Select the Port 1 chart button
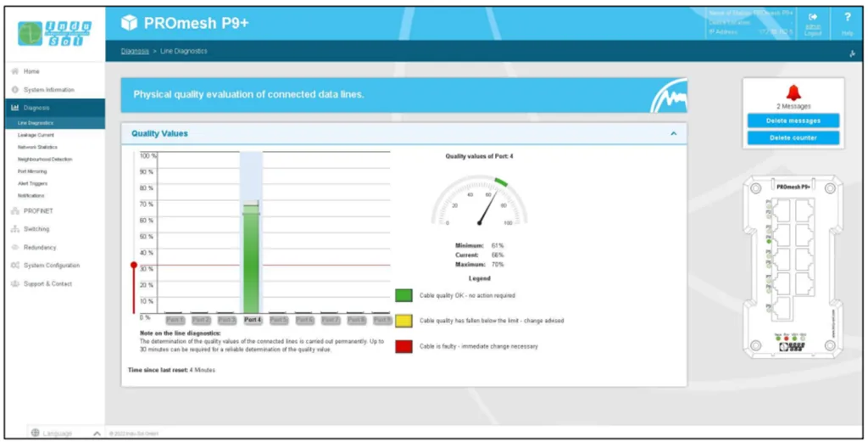The width and height of the screenshot is (868, 442). (x=175, y=320)
